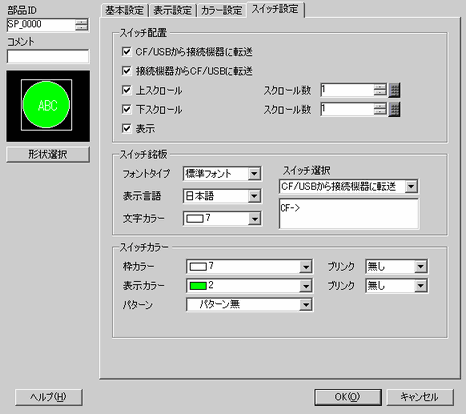The image size is (466, 414).
Task: Disable the 表示 checkbox
Action: pyautogui.click(x=127, y=128)
